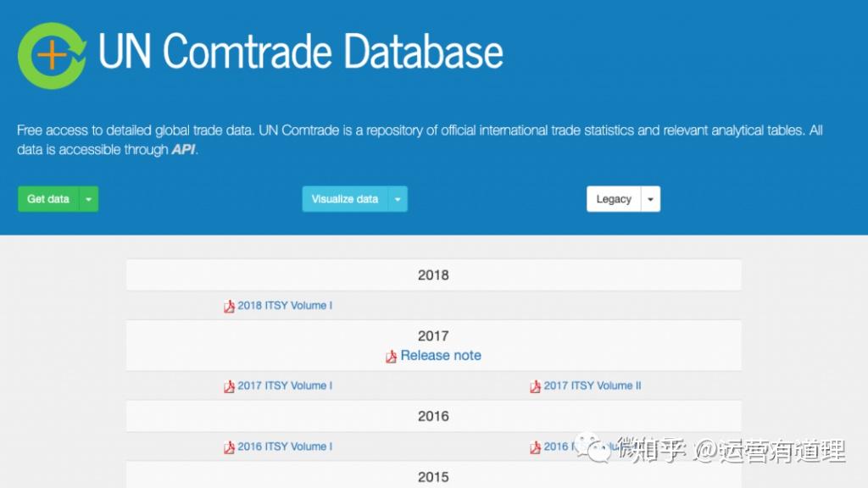The image size is (868, 488).
Task: Click the PDF icon beside 2017 ITSY Volume I
Action: (x=229, y=385)
